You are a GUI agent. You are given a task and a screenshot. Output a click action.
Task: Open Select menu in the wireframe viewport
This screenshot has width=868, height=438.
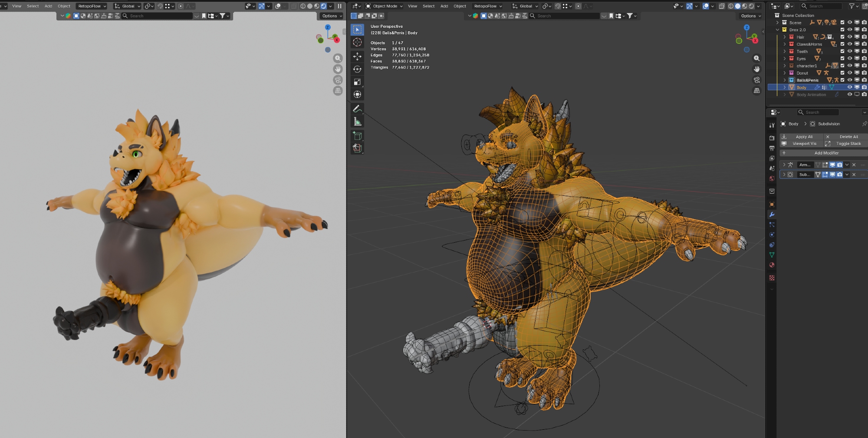(x=428, y=6)
